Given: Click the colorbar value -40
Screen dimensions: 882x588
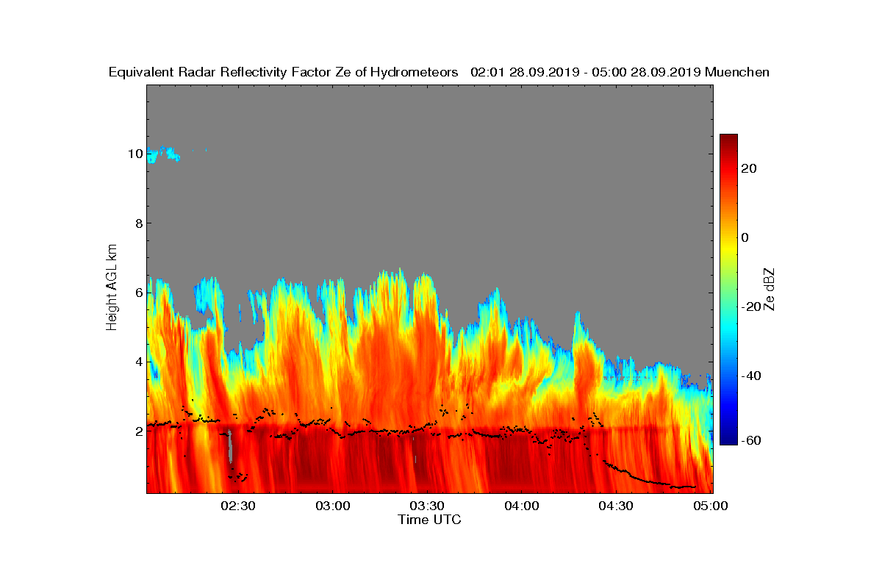Looking at the screenshot, I should pos(751,376).
